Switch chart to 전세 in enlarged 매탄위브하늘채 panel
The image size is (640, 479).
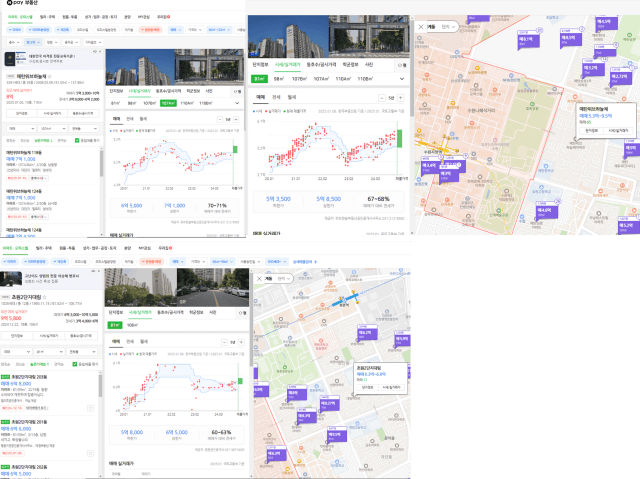click(276, 97)
